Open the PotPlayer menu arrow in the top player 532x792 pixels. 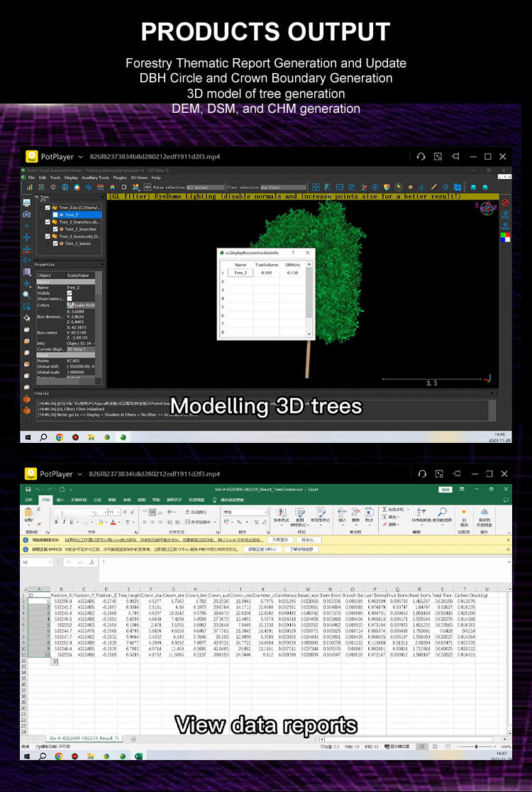(x=80, y=157)
